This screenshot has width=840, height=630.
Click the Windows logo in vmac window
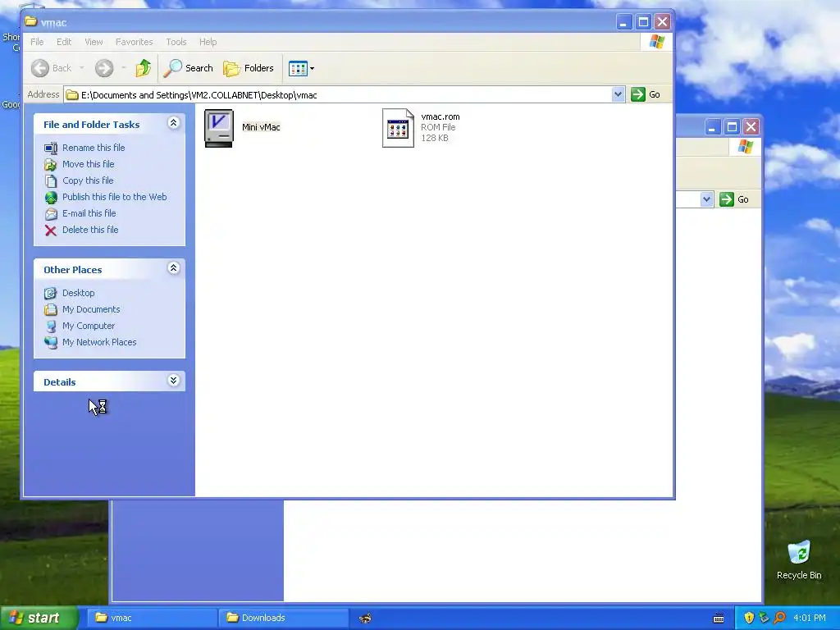click(x=657, y=42)
